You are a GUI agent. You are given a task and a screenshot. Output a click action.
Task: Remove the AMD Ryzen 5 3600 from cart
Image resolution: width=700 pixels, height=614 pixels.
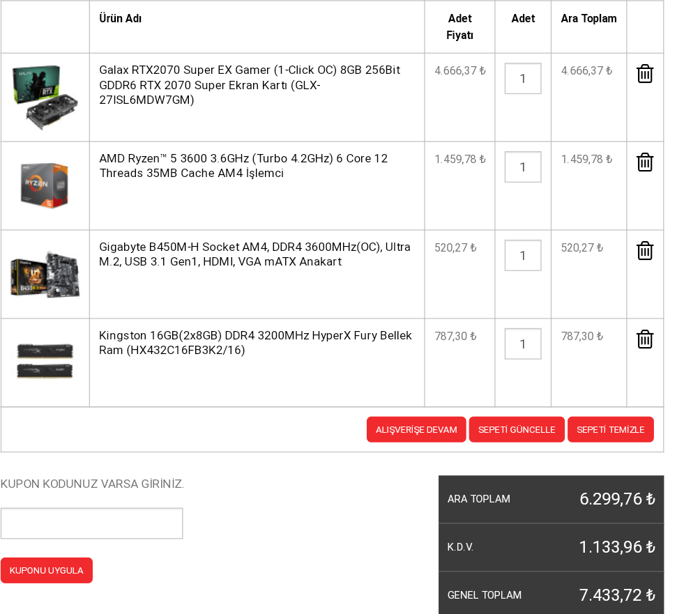click(x=645, y=162)
